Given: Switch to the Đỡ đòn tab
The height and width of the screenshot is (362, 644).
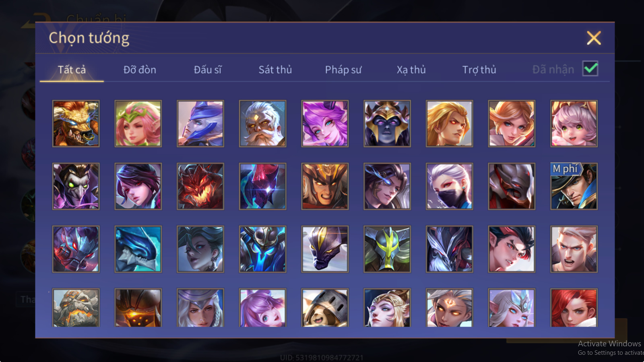Looking at the screenshot, I should click(140, 70).
